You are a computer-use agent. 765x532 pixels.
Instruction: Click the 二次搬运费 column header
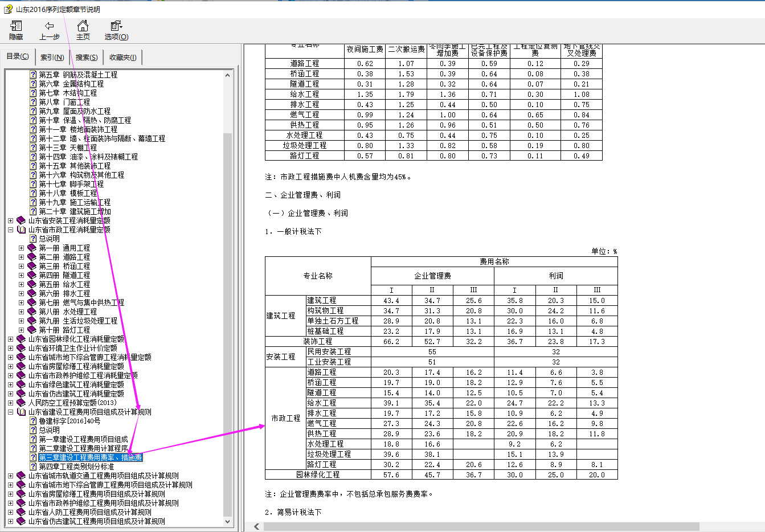coord(407,50)
